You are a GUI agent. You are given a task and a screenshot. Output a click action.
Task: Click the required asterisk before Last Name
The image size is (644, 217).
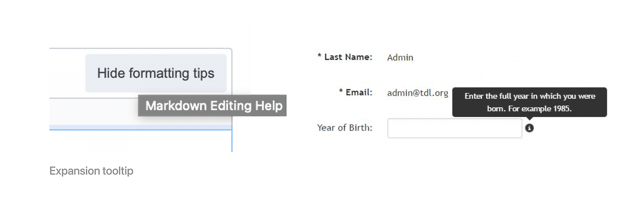tap(319, 57)
